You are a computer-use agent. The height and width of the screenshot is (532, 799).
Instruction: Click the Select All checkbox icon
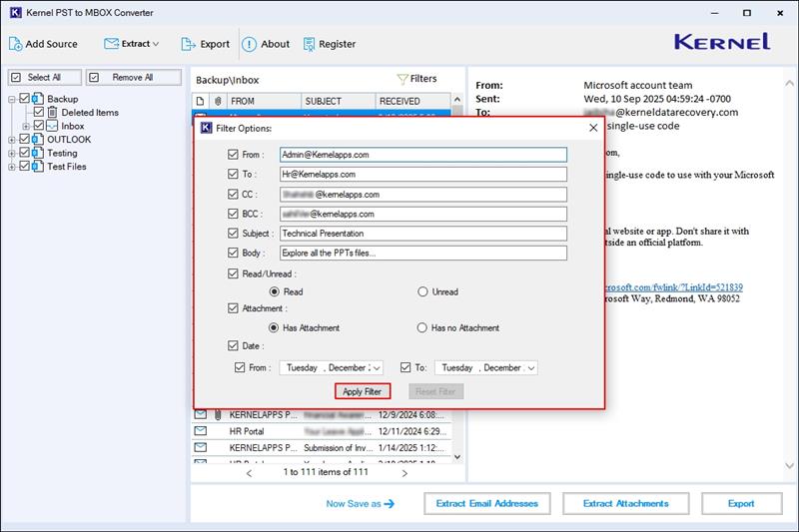[16, 78]
